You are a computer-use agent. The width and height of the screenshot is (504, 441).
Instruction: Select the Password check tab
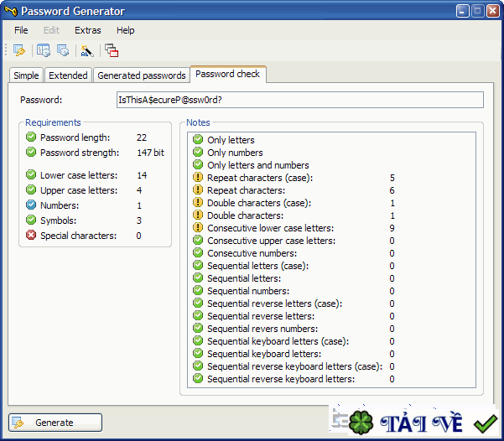(228, 75)
